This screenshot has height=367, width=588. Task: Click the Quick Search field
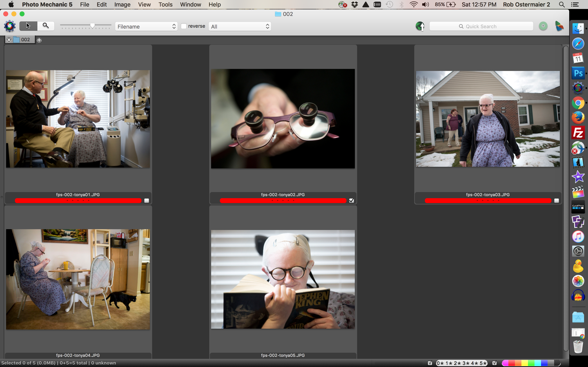(x=481, y=27)
